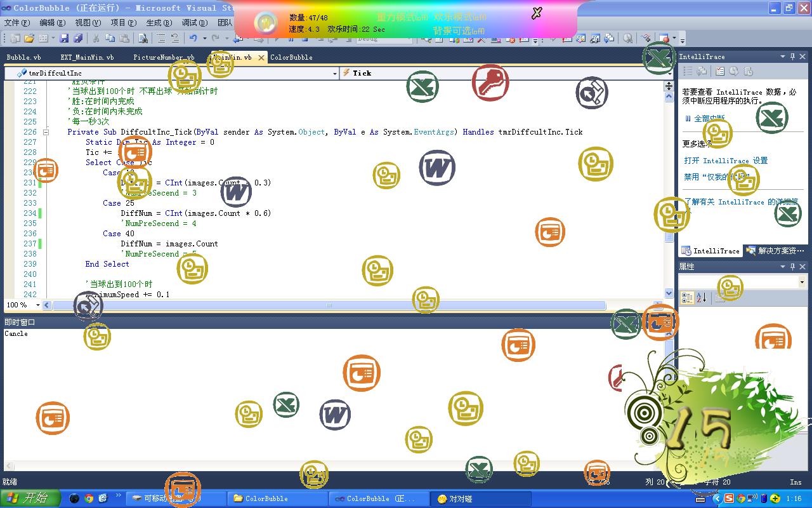The width and height of the screenshot is (812, 508).
Task: Open the 100 % zoom dropdown
Action: coord(37,305)
